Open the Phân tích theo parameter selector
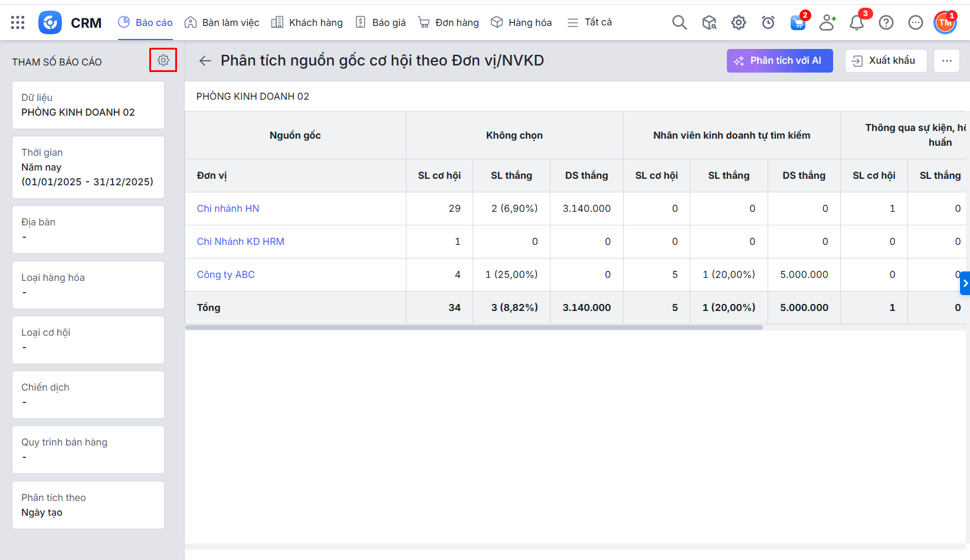This screenshot has width=970, height=560. 88,505
